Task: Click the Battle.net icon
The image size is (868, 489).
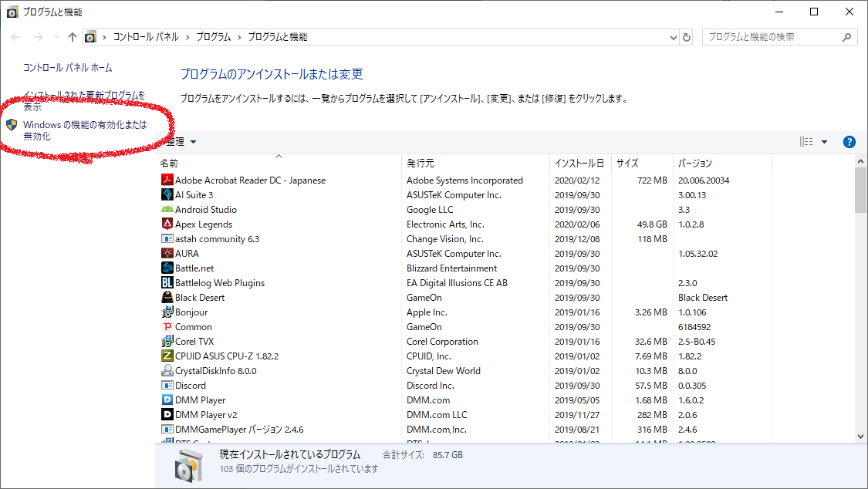Action: click(x=167, y=268)
